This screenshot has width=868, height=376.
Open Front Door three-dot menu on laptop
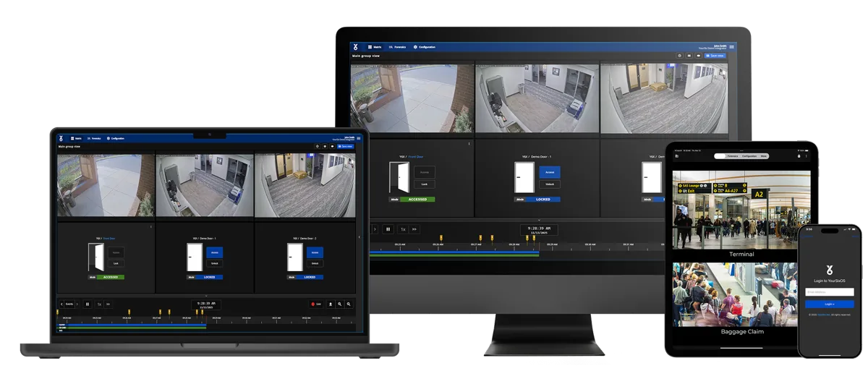(150, 226)
